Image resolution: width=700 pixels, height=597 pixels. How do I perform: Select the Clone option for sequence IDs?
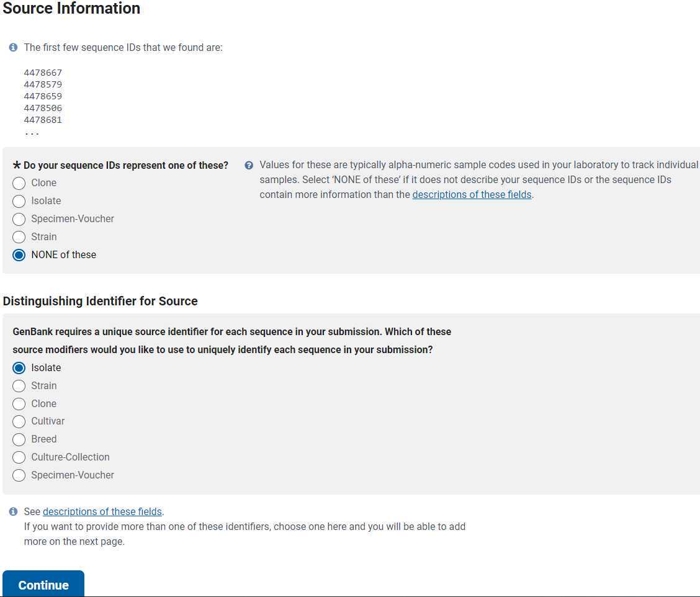tap(19, 183)
